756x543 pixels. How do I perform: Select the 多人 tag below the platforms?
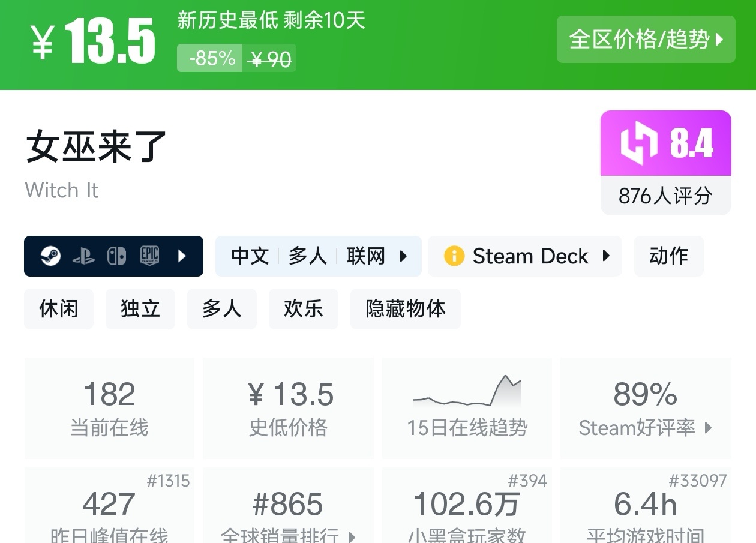click(x=222, y=309)
